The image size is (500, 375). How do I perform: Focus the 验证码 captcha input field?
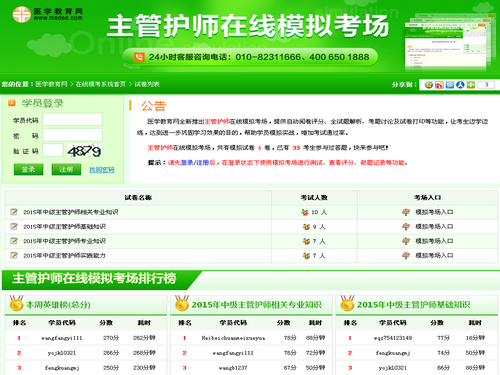point(53,150)
